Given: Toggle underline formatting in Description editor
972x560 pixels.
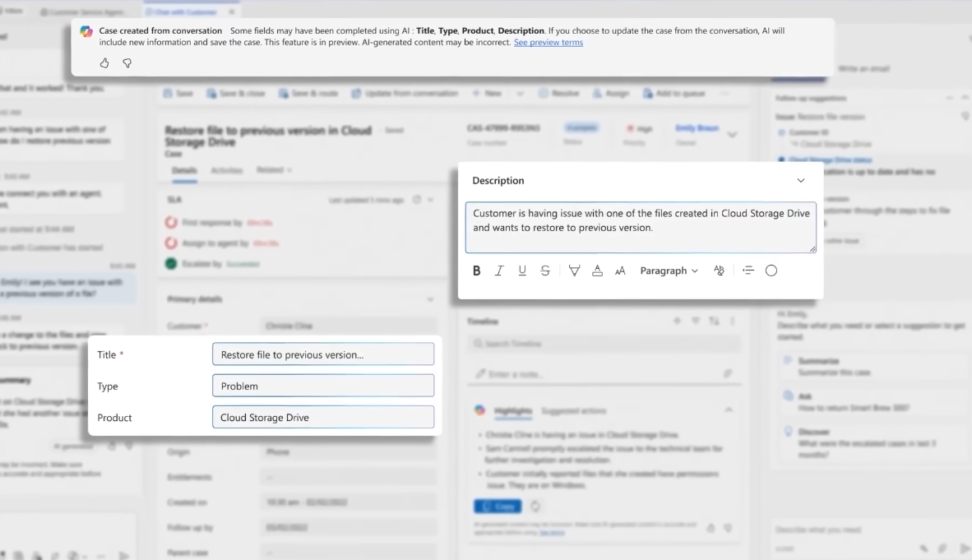Looking at the screenshot, I should 522,271.
